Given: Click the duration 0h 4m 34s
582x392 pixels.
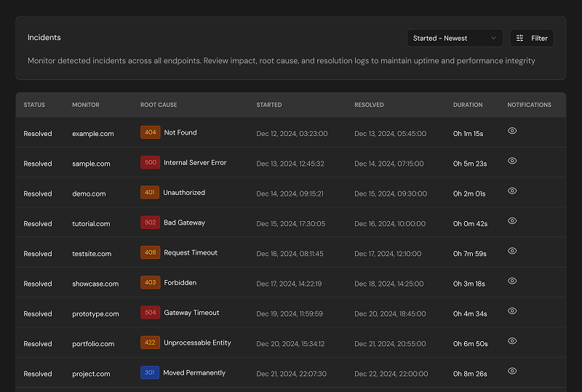Looking at the screenshot, I should 470,314.
